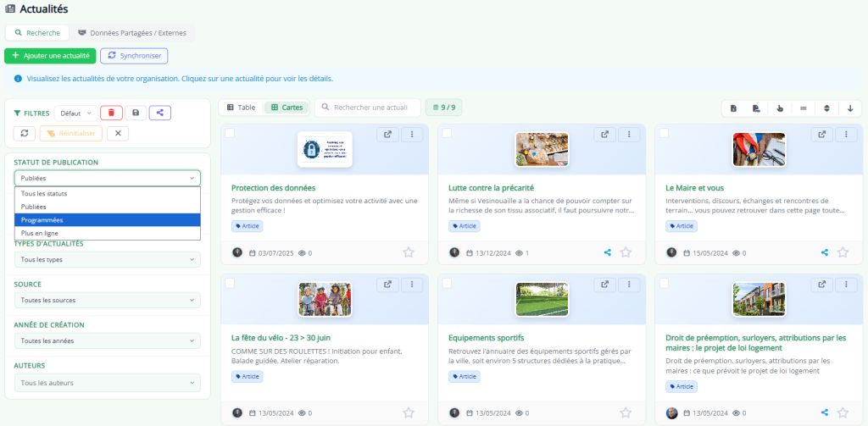Open Le Maire et vous external link icon
This screenshot has height=426, width=868.
(822, 135)
